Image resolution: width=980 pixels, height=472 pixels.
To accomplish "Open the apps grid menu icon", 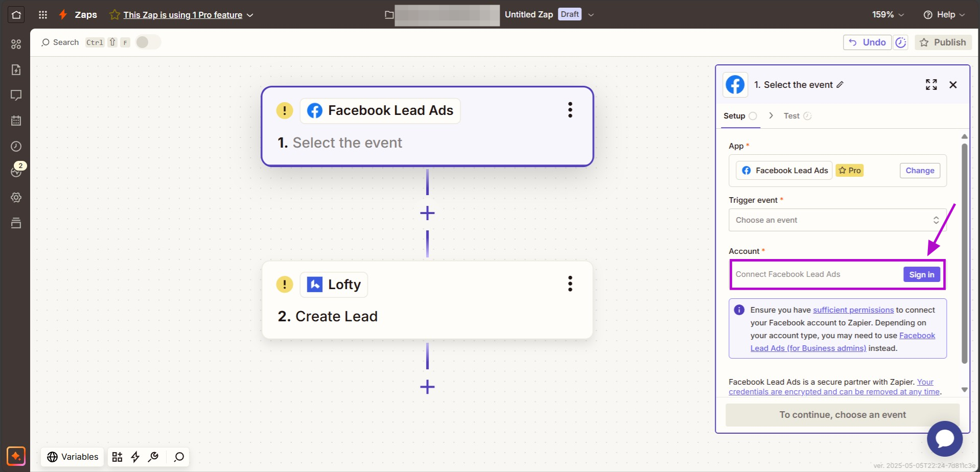I will 43,14.
